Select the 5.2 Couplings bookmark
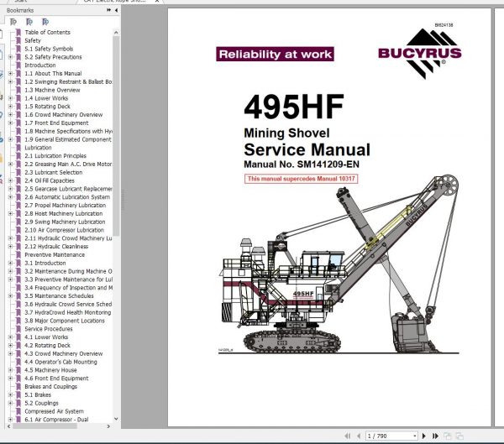Screen dimensions: 504x444 coord(41,403)
